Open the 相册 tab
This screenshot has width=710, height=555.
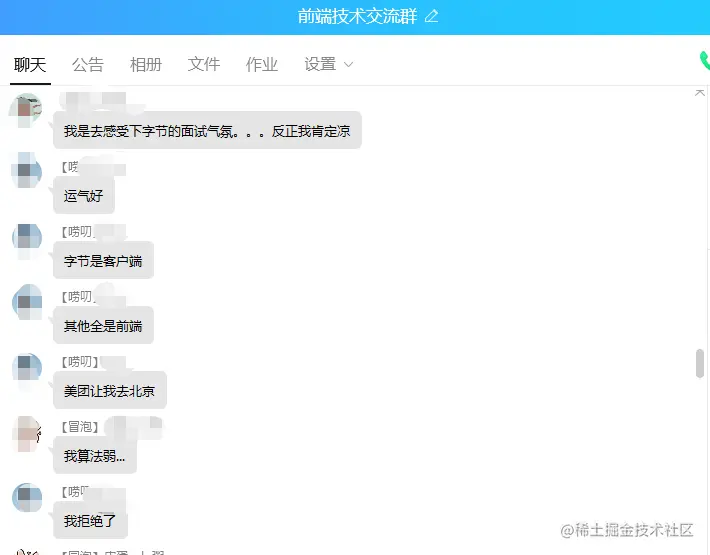146,64
